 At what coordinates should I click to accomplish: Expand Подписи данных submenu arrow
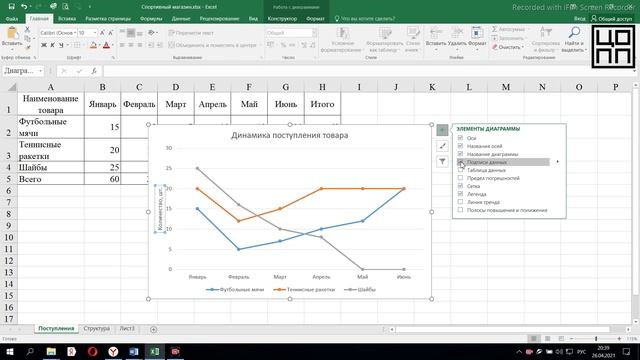pos(558,162)
